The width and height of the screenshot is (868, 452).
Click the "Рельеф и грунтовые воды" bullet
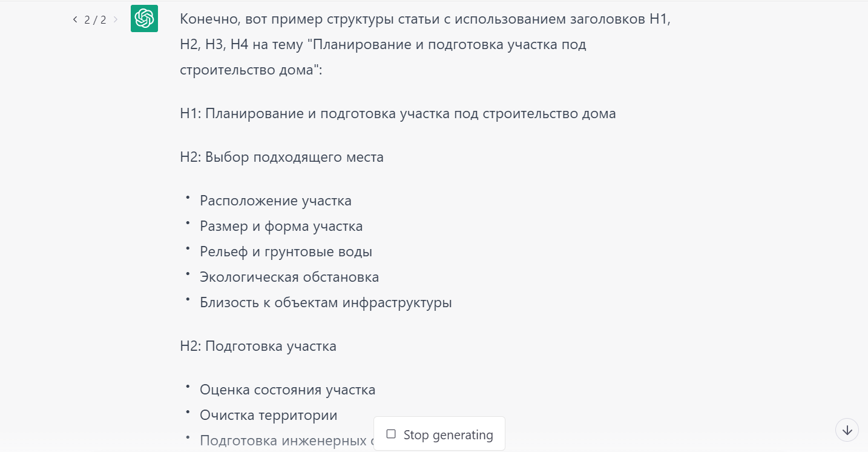[286, 251]
